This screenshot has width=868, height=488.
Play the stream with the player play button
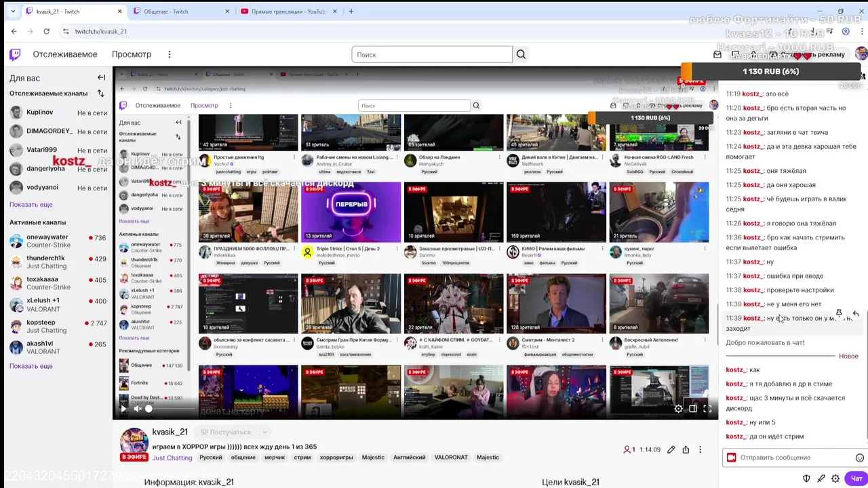click(x=123, y=409)
